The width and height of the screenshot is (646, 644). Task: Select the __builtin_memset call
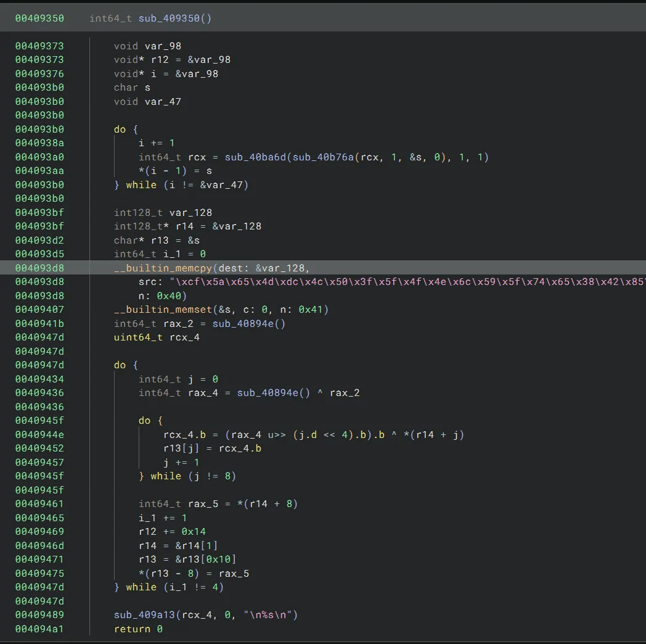pyautogui.click(x=163, y=310)
